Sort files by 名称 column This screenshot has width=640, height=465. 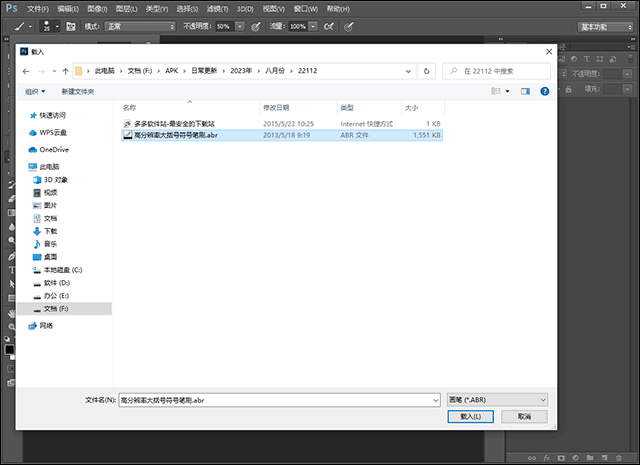click(x=129, y=108)
